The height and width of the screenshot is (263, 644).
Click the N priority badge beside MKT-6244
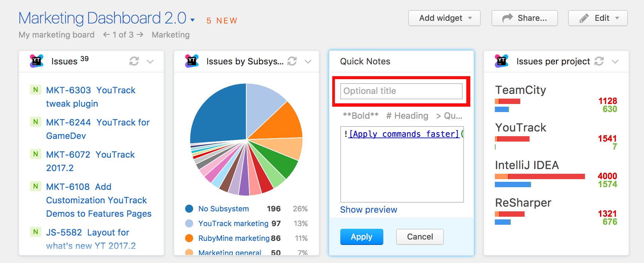36,122
